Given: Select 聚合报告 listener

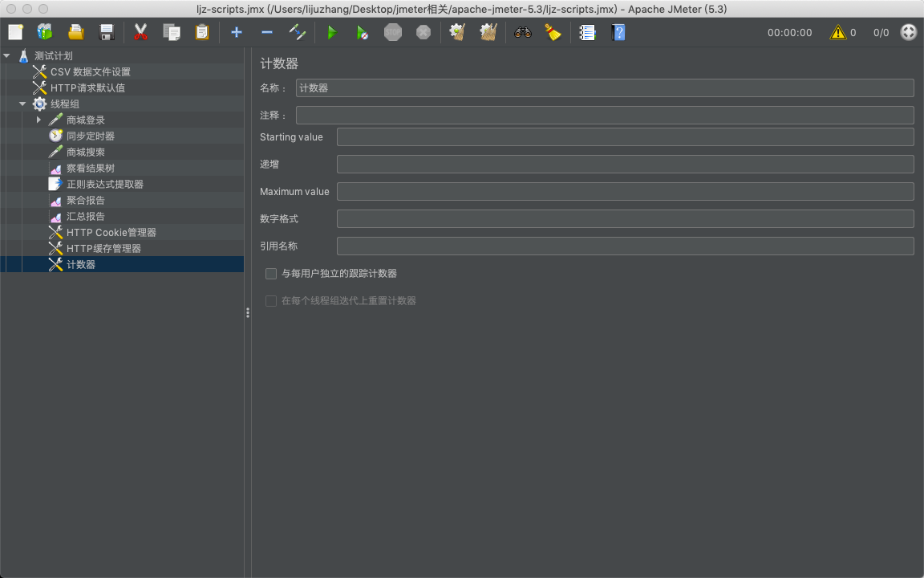Looking at the screenshot, I should point(86,201).
